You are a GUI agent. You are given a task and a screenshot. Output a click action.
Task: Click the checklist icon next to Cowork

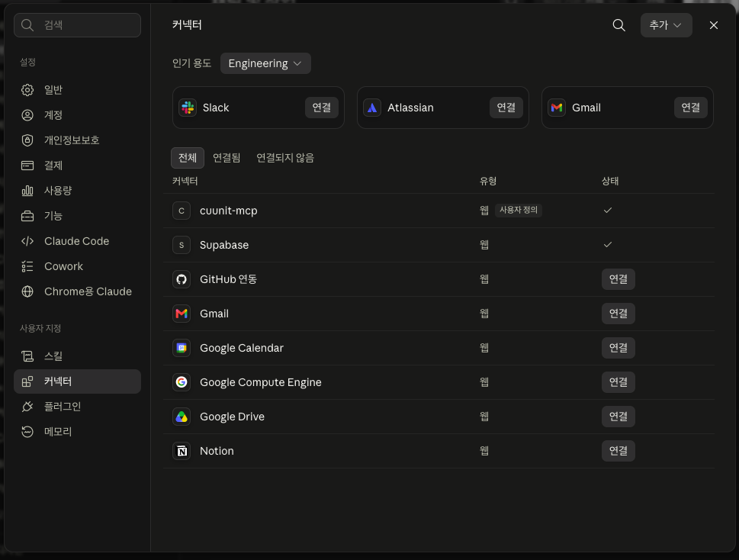click(x=27, y=266)
